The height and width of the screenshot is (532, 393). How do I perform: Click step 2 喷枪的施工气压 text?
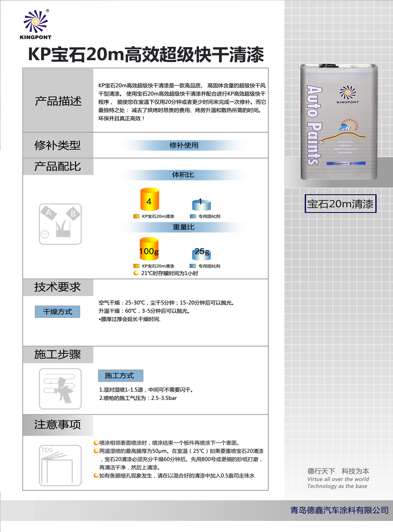tap(138, 398)
